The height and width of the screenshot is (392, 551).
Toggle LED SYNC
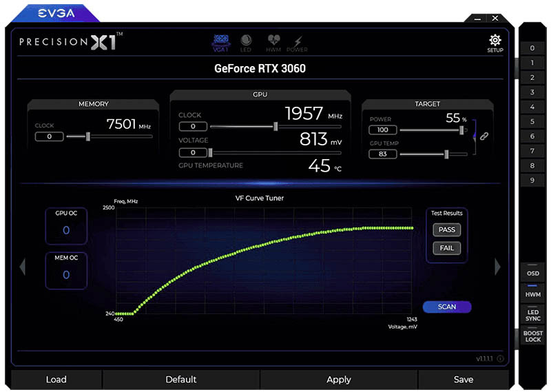click(532, 314)
